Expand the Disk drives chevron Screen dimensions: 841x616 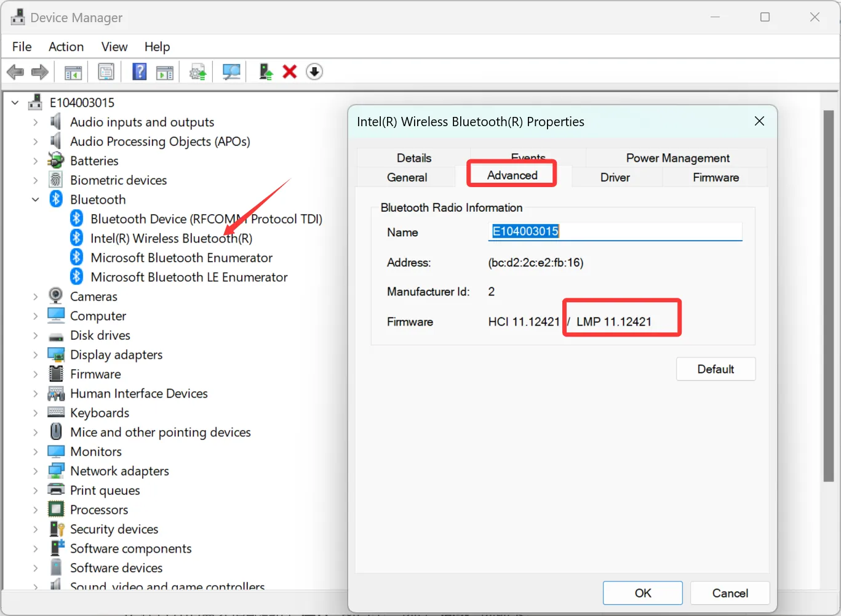pyautogui.click(x=36, y=335)
